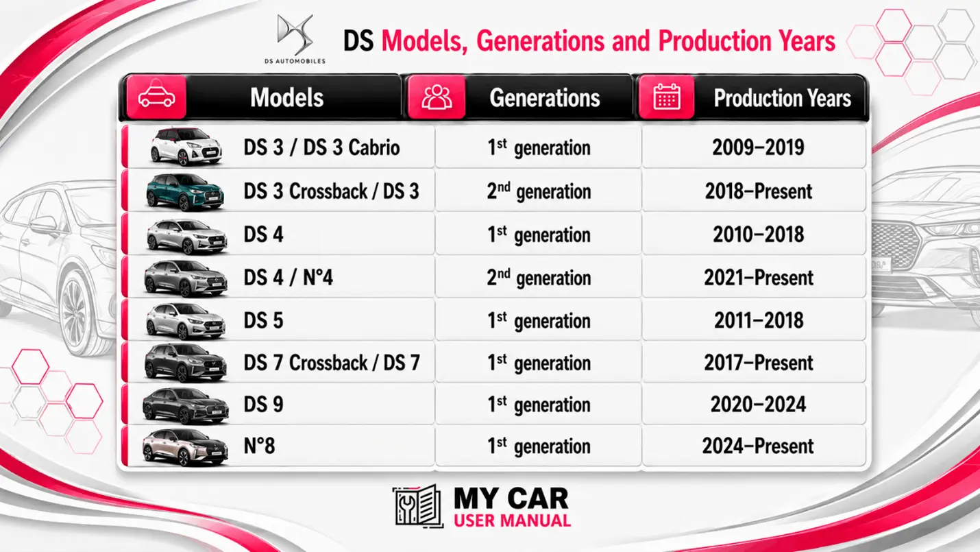Click the '2024–Present' production years cell

(755, 446)
